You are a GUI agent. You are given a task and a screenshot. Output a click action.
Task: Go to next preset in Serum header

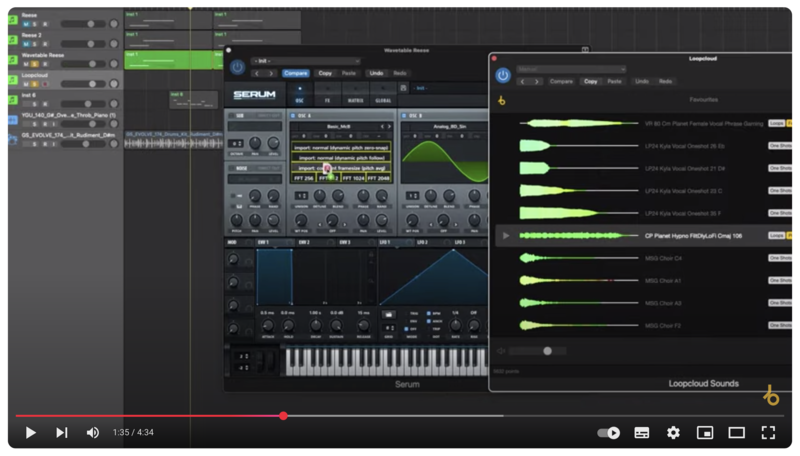click(x=271, y=73)
